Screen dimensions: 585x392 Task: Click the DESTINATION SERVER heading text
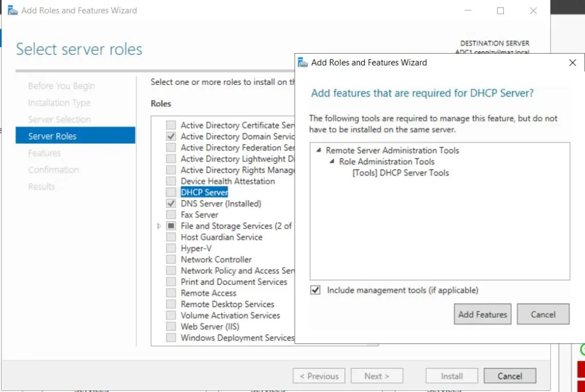494,43
